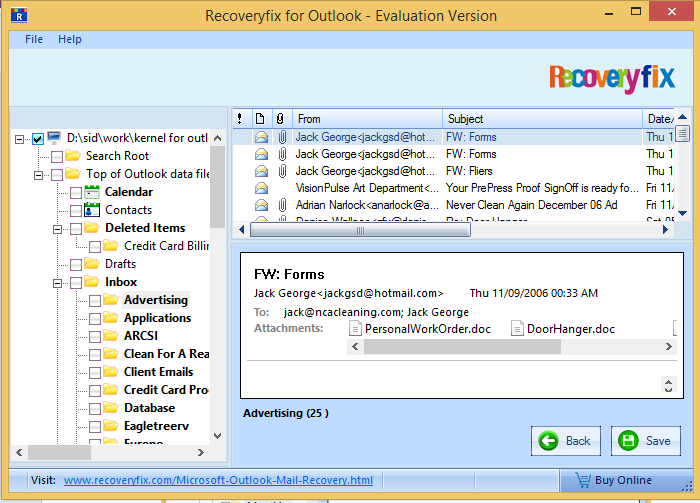Click the message body stepper arrows
700x503 pixels.
point(668,385)
